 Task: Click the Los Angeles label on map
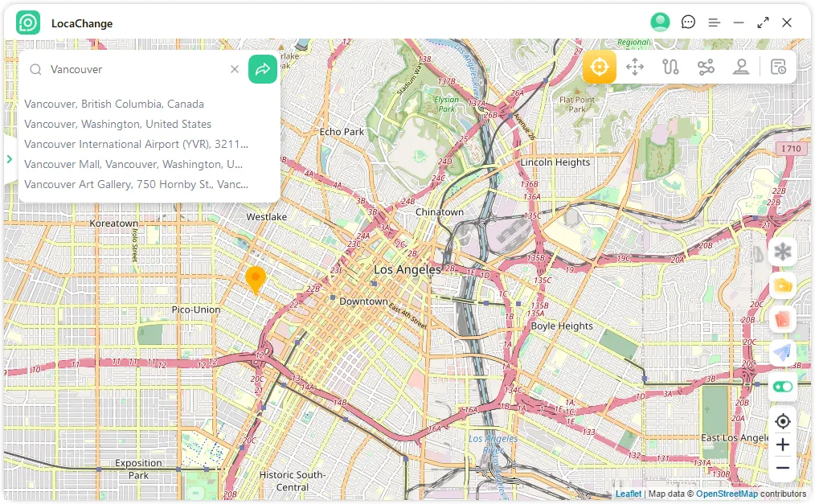(407, 269)
